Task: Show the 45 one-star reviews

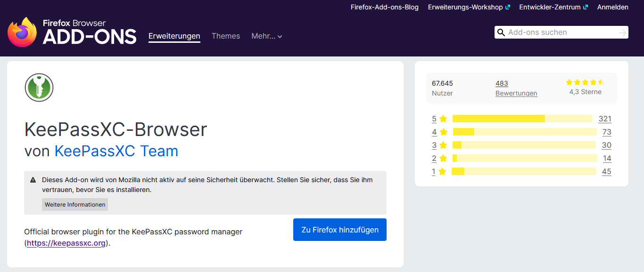Action: coord(606,171)
